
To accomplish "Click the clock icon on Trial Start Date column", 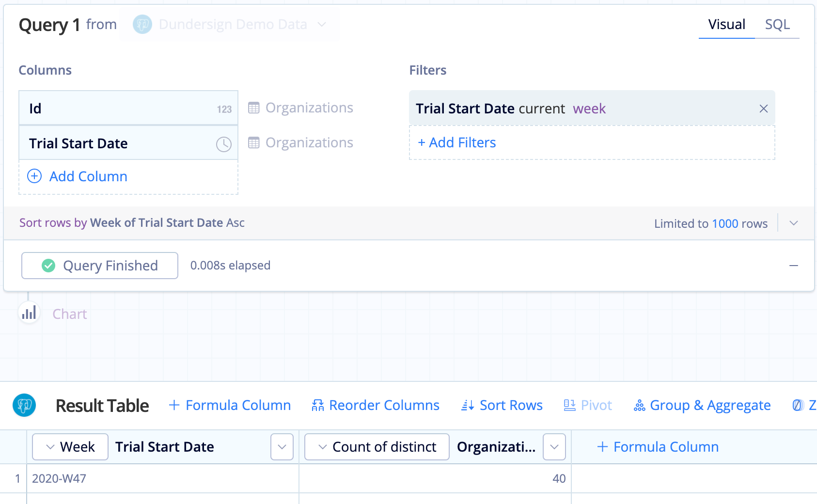I will [223, 144].
